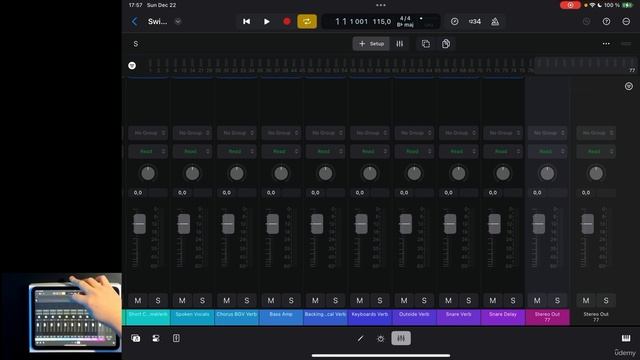640x360 pixels.
Task: Go back using the blue chevron arrow
Action: (x=135, y=22)
